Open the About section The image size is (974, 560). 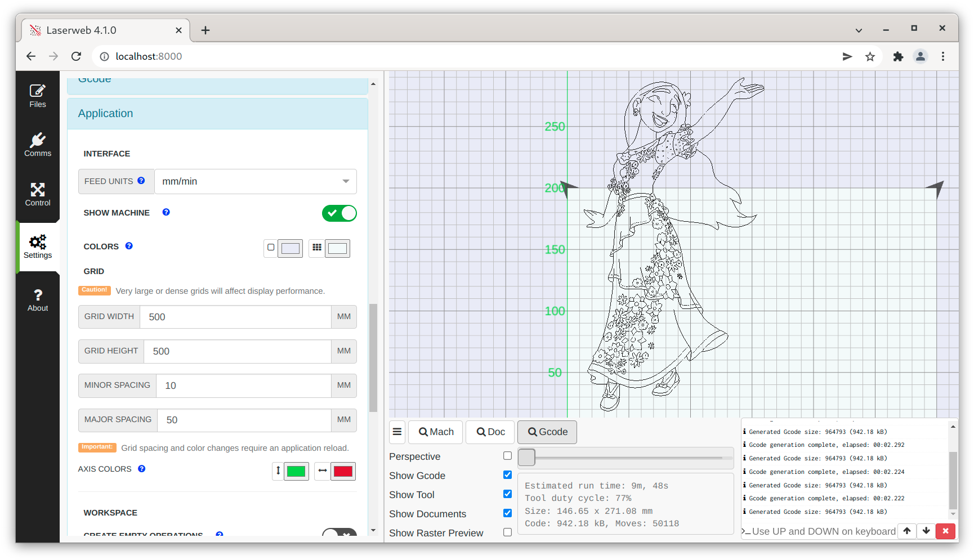coord(38,300)
